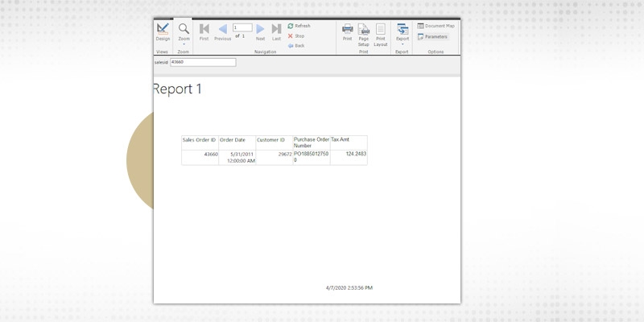
Task: Go to the Next page
Action: pos(260,31)
